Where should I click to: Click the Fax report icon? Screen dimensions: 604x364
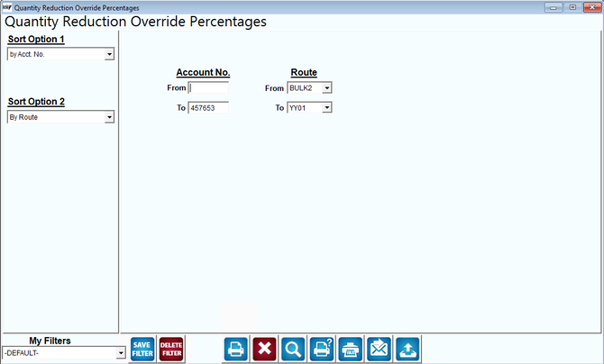click(x=351, y=350)
